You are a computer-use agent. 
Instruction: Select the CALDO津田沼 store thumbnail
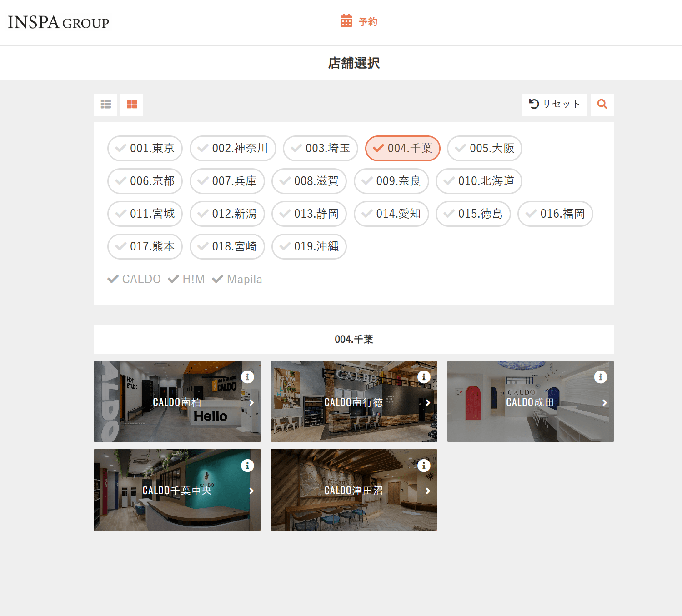point(354,490)
